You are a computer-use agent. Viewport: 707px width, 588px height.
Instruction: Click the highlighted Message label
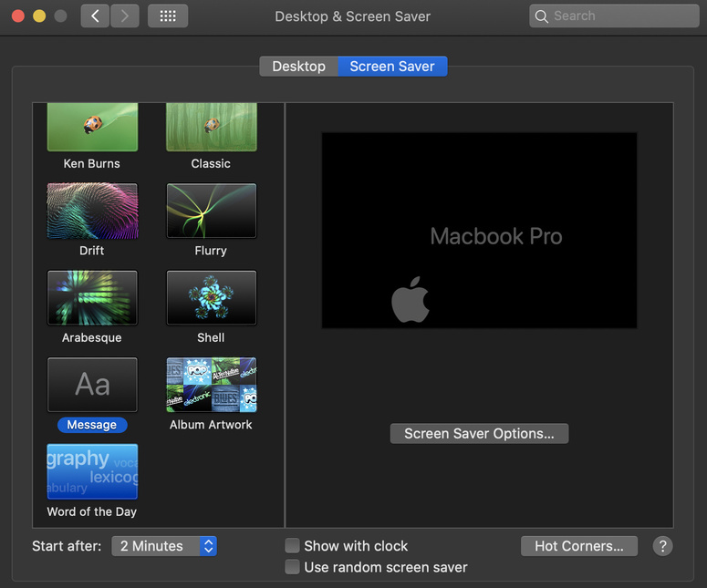[92, 425]
